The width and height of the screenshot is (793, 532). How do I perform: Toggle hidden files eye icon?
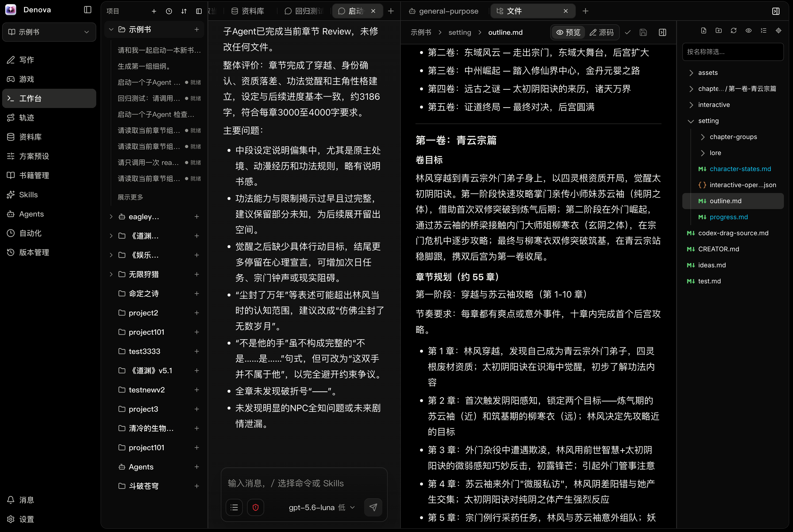tap(749, 30)
